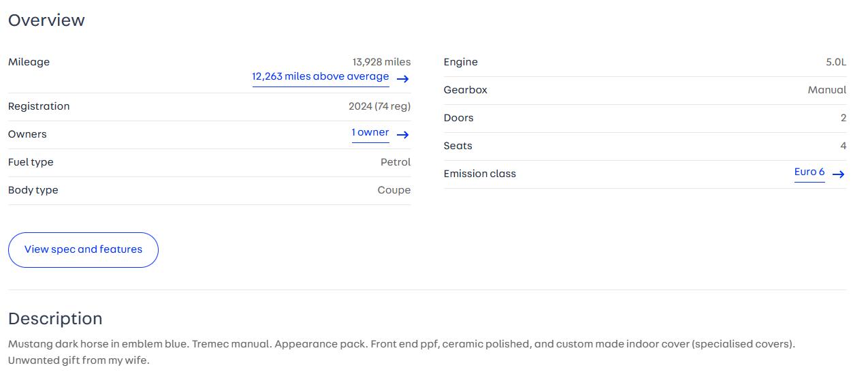Viewport: 868px width, 374px height.
Task: Click the Doors row label
Action: coord(459,118)
